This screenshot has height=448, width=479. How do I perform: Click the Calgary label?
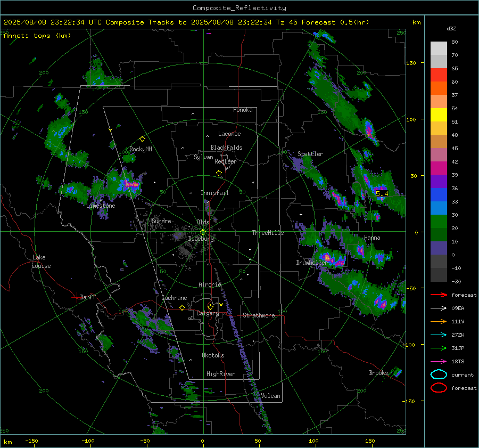coord(208,313)
